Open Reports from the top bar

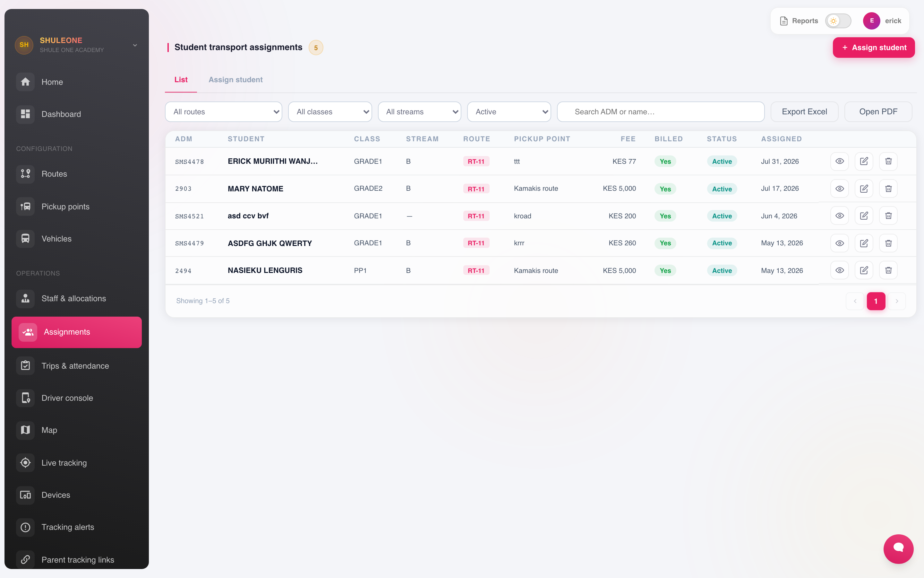click(x=799, y=21)
